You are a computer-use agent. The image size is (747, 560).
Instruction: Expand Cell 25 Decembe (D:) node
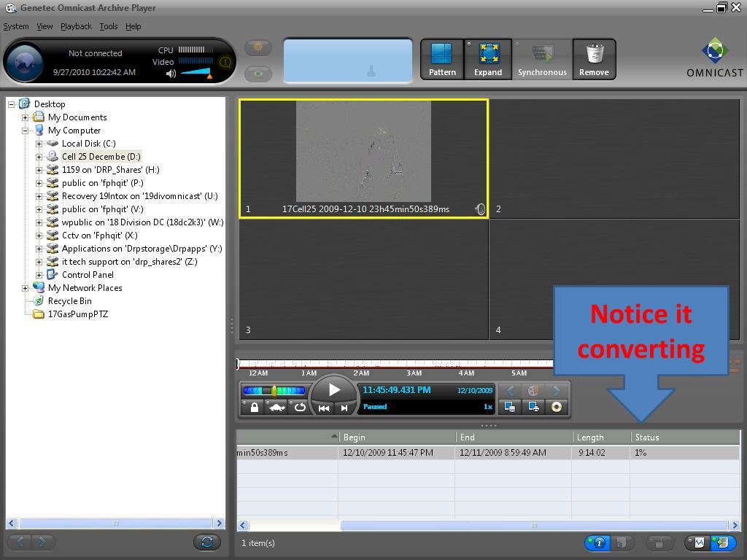[39, 157]
